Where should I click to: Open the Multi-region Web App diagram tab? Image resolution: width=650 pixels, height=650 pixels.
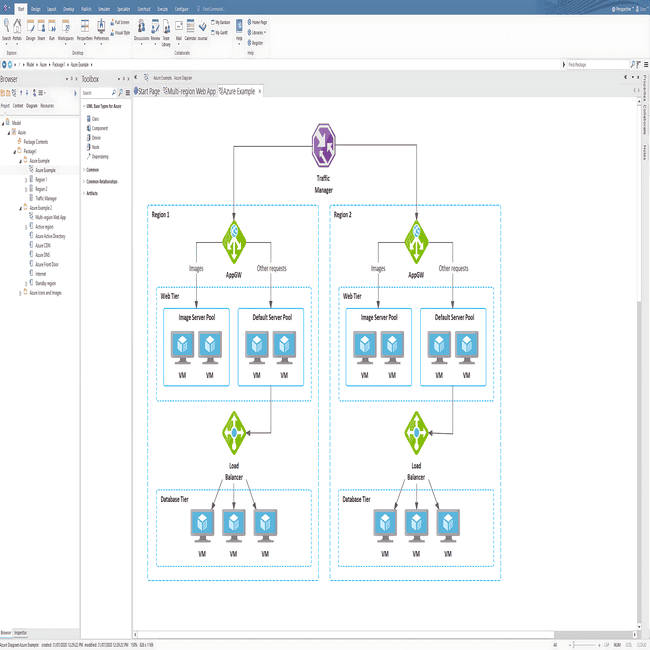click(190, 91)
